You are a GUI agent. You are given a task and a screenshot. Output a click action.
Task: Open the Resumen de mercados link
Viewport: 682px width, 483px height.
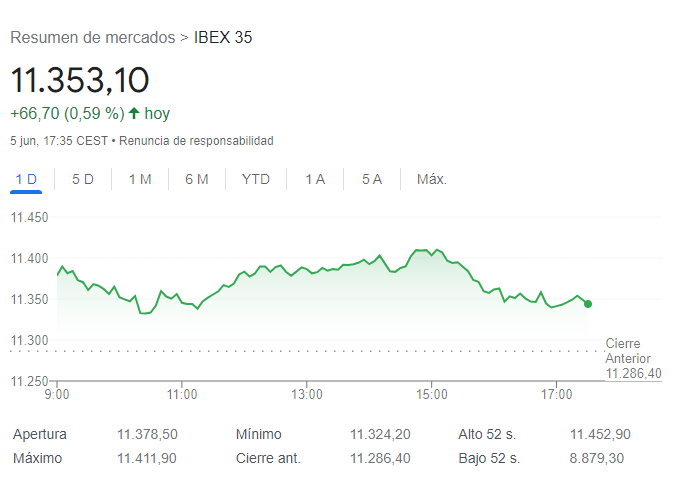(92, 38)
